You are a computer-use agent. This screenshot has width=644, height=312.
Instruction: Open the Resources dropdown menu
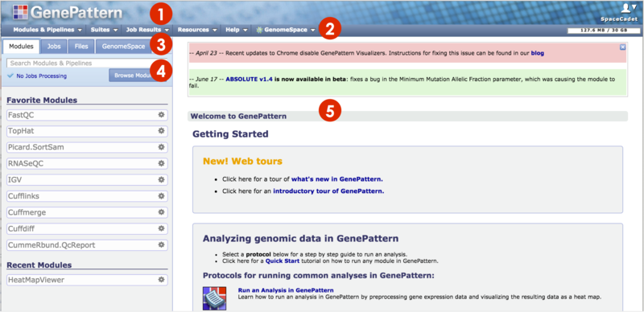[197, 30]
